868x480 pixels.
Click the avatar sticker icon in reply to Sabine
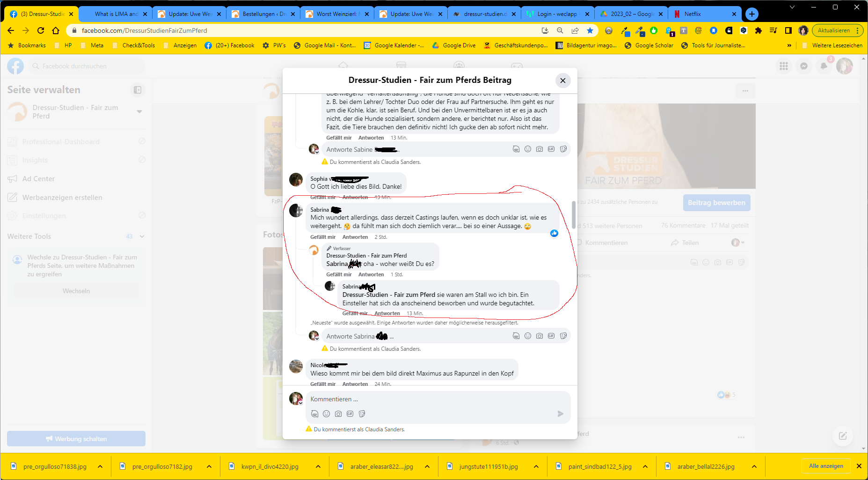tap(516, 149)
